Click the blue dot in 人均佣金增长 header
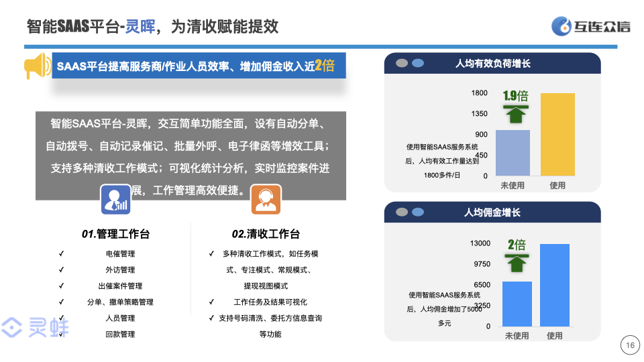 click(x=418, y=212)
